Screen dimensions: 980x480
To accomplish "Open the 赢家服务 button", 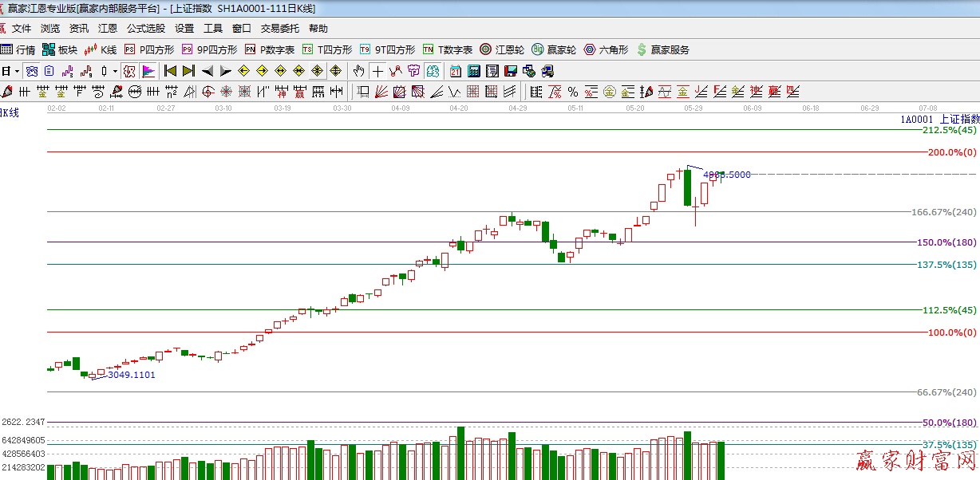I will (662, 49).
